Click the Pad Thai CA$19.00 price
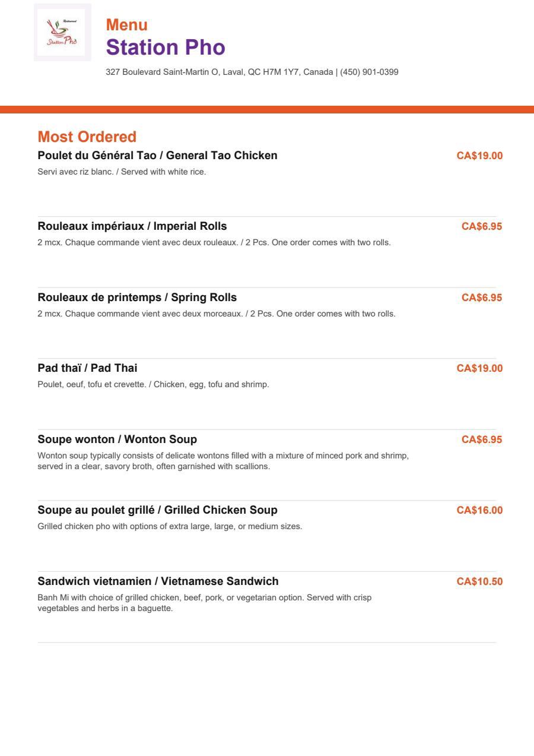The width and height of the screenshot is (534, 756). [x=479, y=368]
